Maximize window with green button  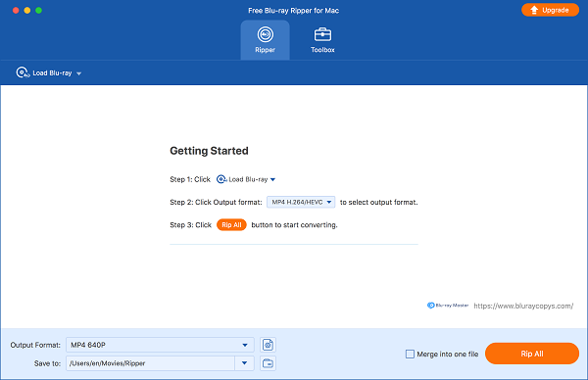click(38, 10)
